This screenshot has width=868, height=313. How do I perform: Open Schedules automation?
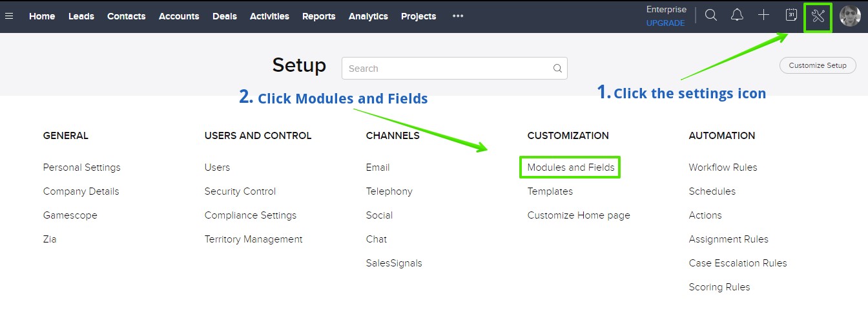pos(712,191)
